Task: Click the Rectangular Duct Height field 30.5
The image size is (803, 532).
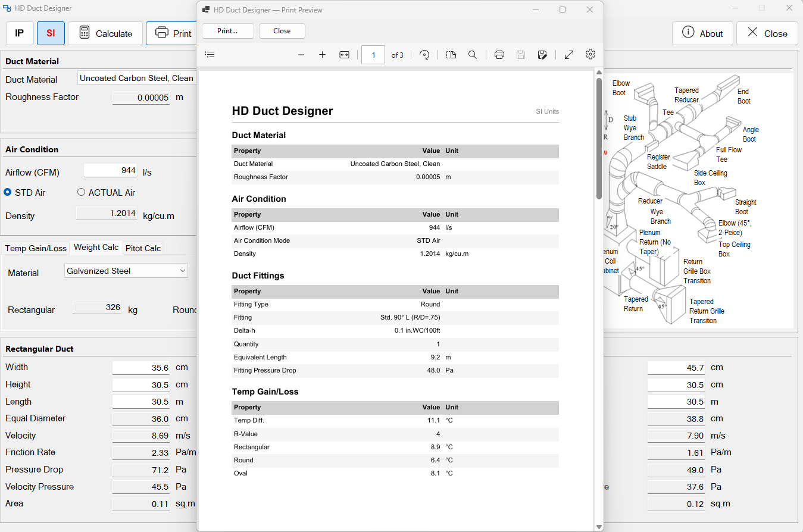Action: click(141, 385)
